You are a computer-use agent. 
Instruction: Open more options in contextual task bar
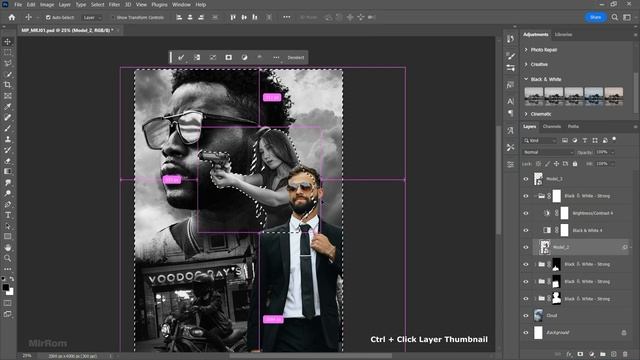(276, 58)
